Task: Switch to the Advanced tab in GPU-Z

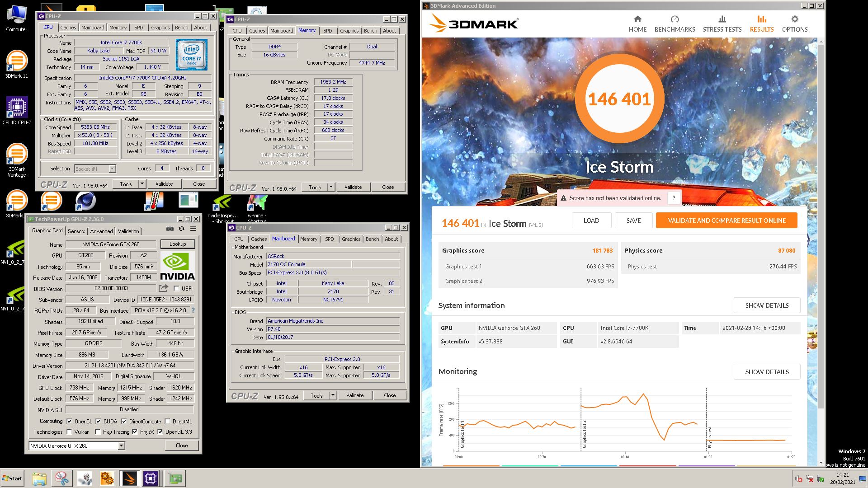Action: click(101, 231)
